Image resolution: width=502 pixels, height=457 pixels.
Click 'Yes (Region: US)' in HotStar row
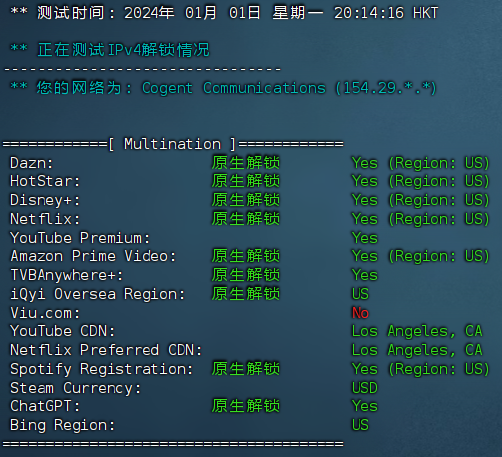point(420,181)
